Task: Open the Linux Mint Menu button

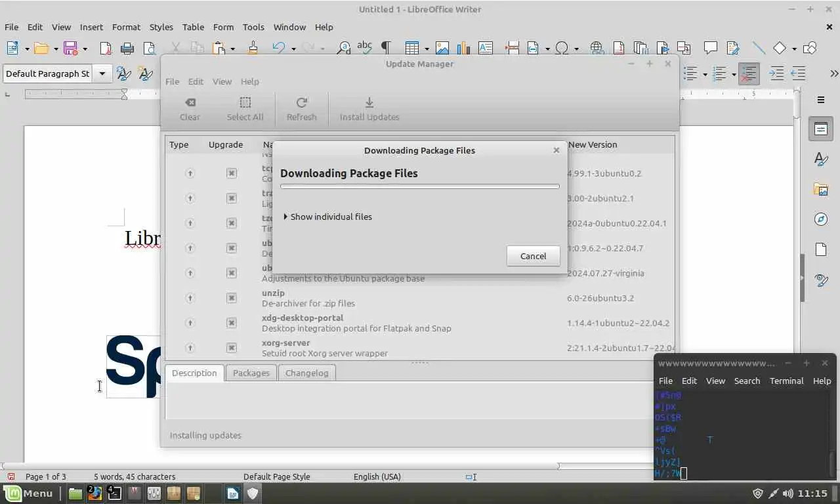Action: pyautogui.click(x=29, y=493)
